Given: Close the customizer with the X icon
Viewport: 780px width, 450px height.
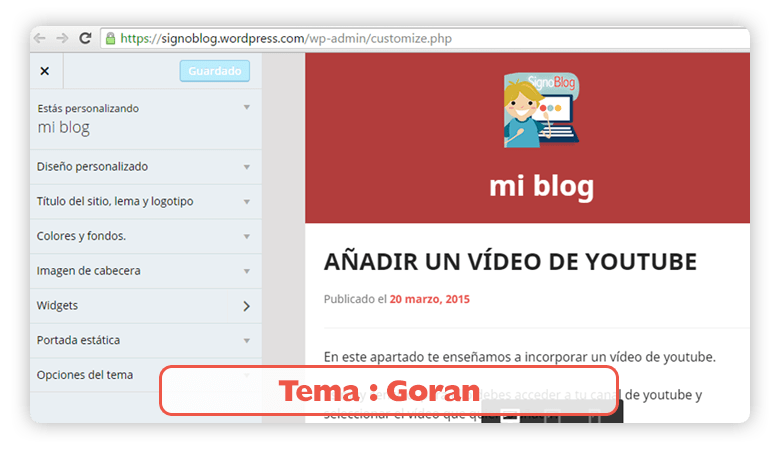Looking at the screenshot, I should click(x=45, y=71).
